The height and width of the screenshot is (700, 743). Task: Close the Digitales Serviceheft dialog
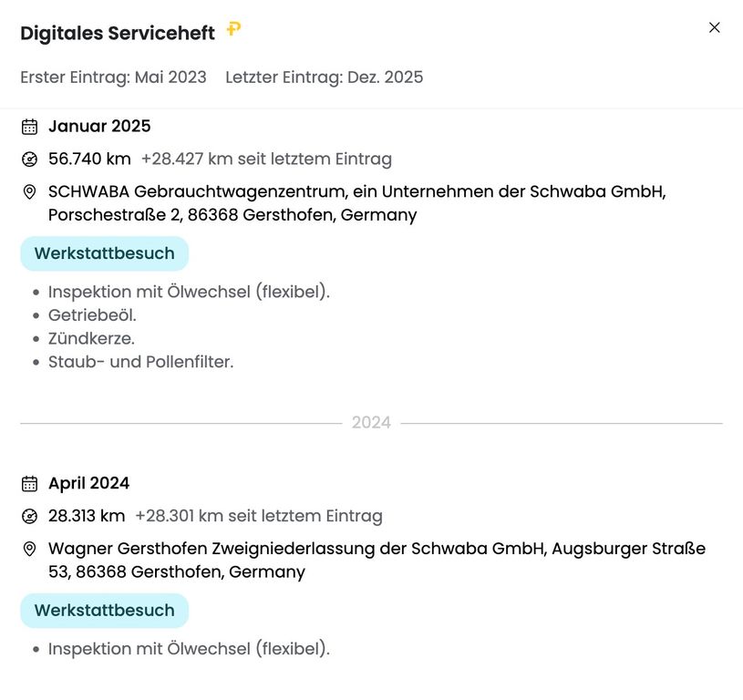pyautogui.click(x=714, y=27)
